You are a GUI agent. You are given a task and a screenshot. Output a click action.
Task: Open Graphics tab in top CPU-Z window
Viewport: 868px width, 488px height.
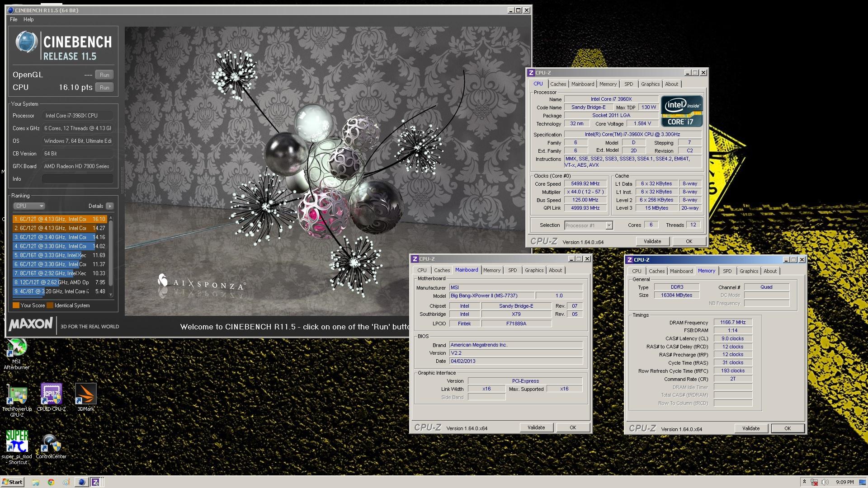point(650,84)
